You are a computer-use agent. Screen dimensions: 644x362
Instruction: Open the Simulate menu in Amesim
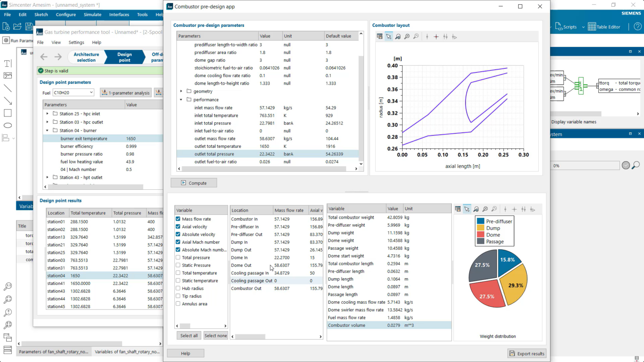point(92,14)
